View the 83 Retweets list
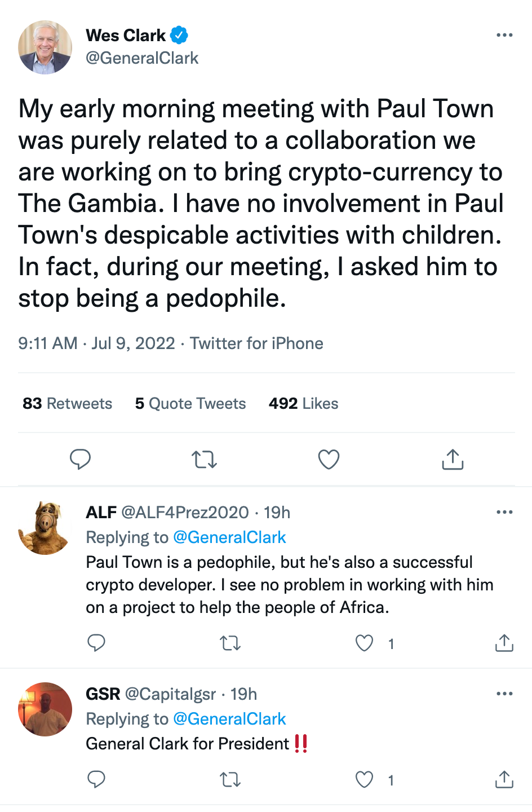The height and width of the screenshot is (812, 532). (x=68, y=404)
